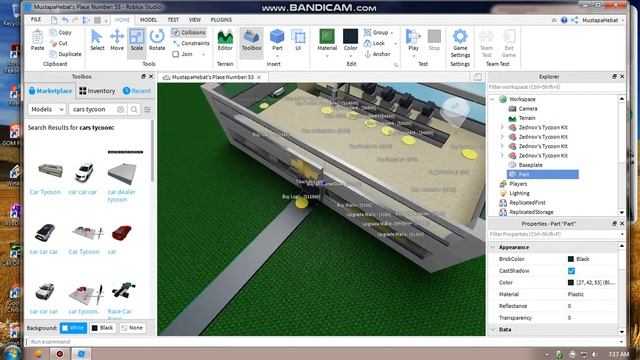This screenshot has width=640, height=360.
Task: Open the Recent tab in Toolbox
Action: [x=137, y=91]
